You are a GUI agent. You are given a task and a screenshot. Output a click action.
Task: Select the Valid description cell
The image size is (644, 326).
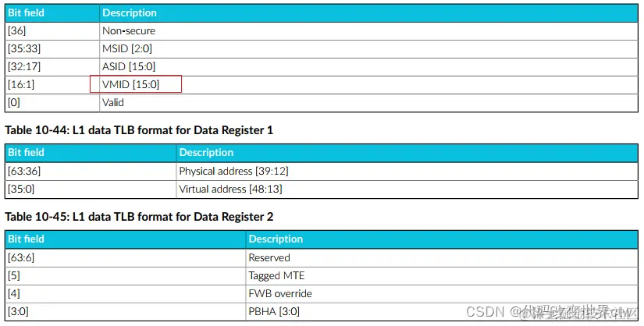pos(368,103)
